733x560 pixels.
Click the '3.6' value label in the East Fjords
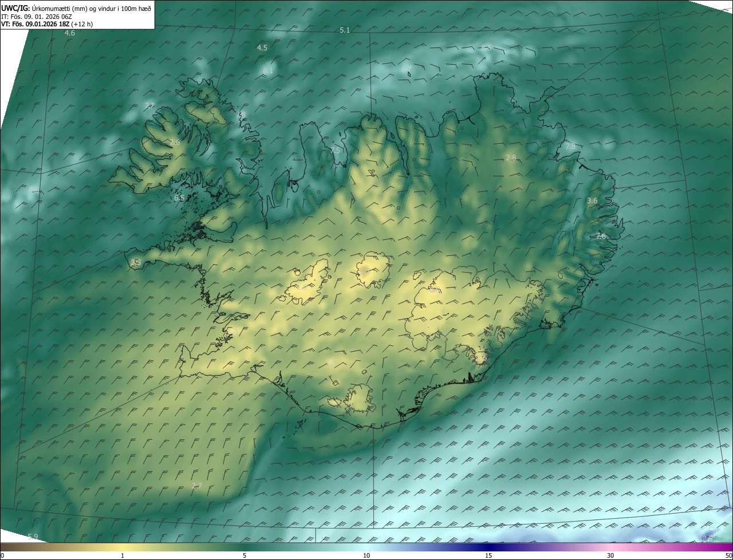tap(592, 201)
